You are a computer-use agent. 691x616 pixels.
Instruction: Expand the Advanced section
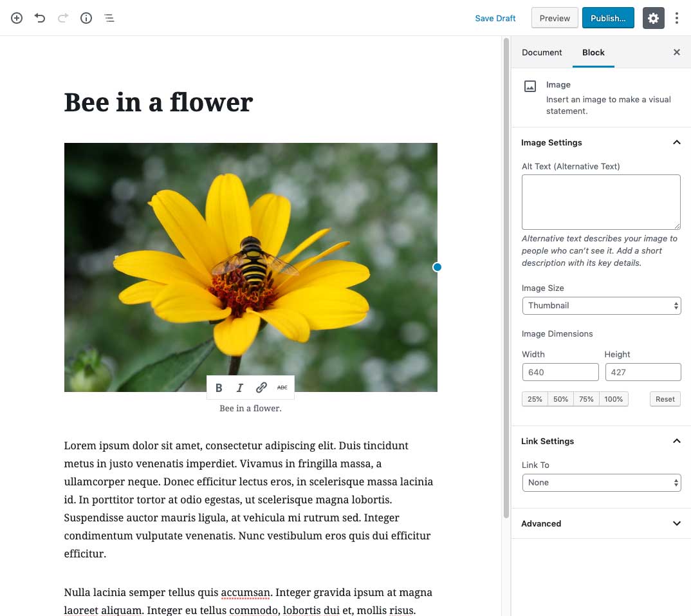(600, 523)
